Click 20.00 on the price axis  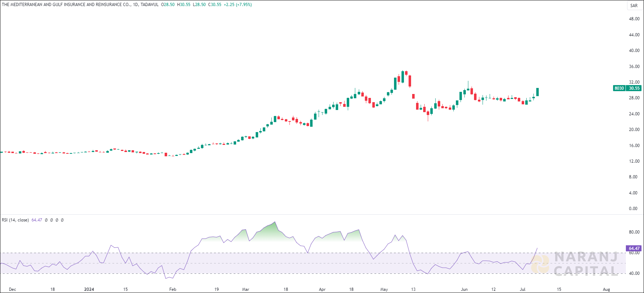coord(634,130)
